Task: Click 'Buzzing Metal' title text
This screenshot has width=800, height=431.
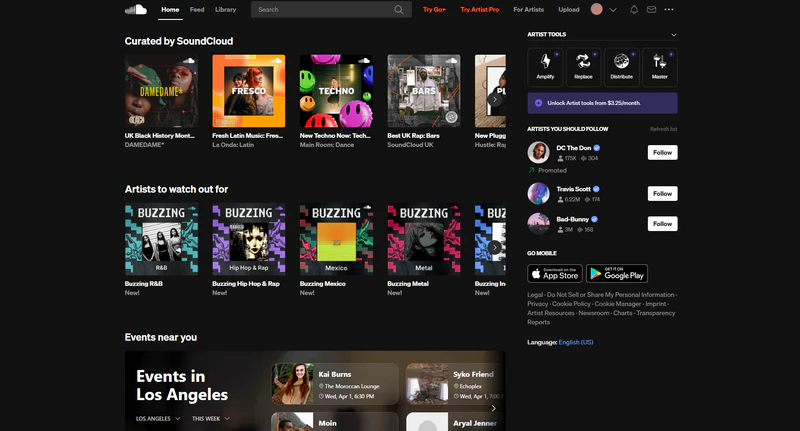Action: click(x=408, y=284)
